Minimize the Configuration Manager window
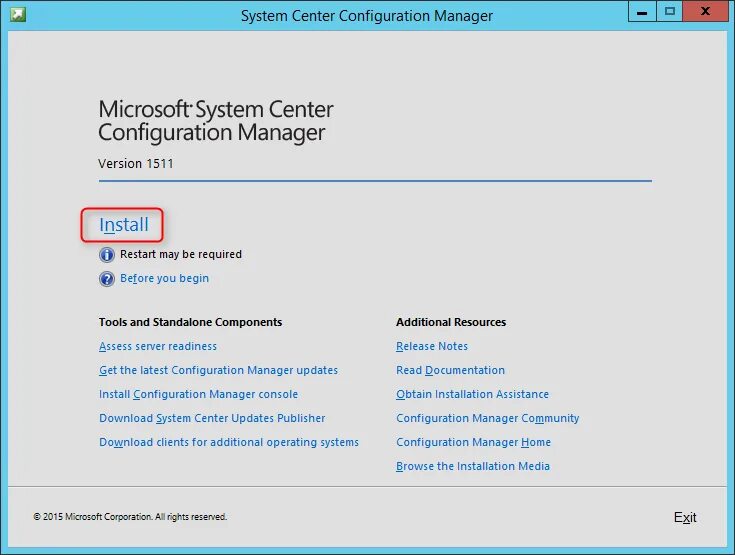Viewport: 735px width, 555px height. click(x=642, y=12)
